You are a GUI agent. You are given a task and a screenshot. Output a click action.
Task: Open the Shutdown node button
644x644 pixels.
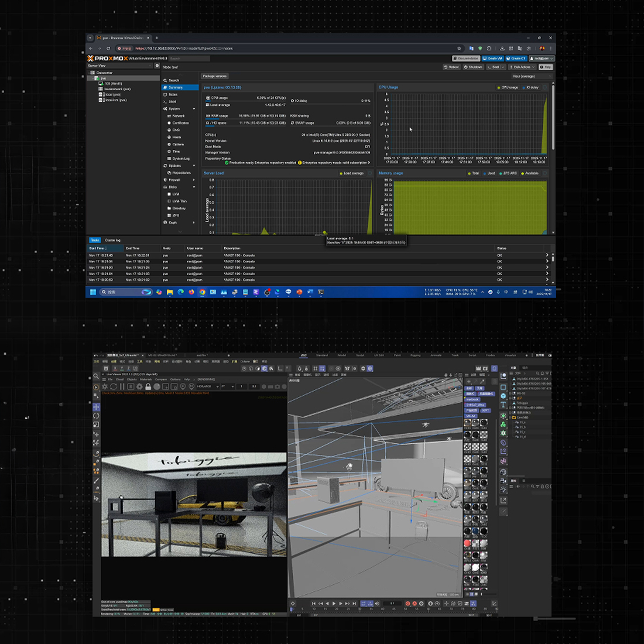(473, 67)
